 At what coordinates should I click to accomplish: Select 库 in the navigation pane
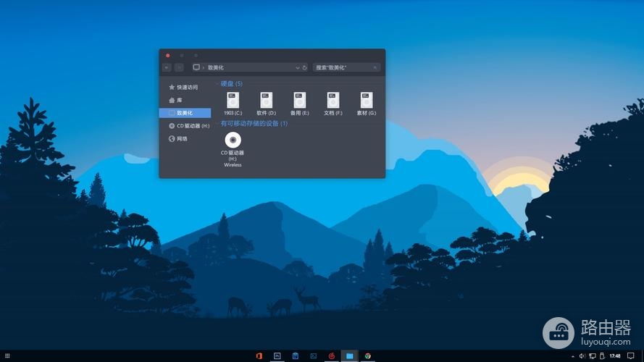[179, 100]
